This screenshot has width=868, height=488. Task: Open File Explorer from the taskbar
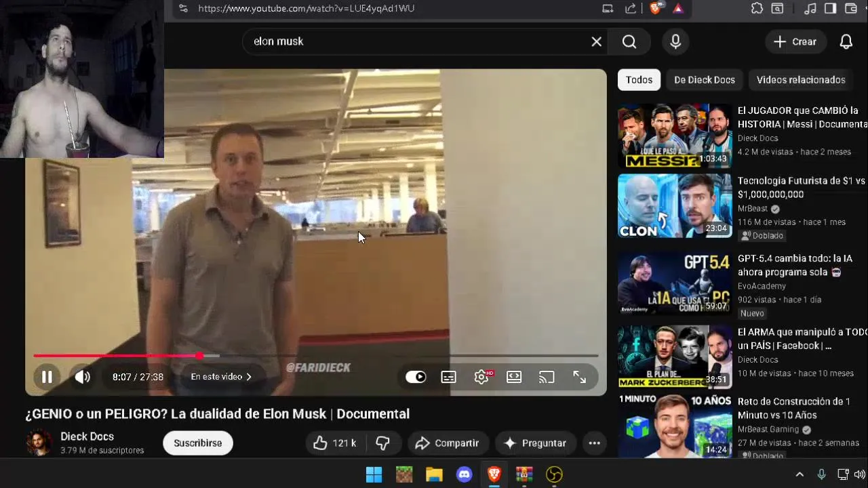click(x=434, y=474)
